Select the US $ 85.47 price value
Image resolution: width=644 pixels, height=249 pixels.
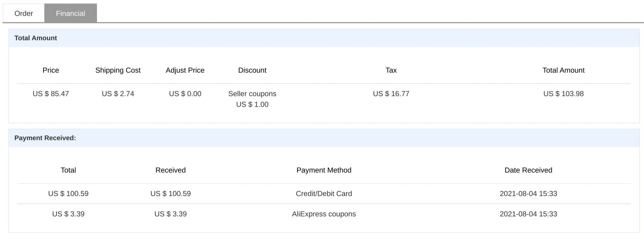click(x=51, y=94)
